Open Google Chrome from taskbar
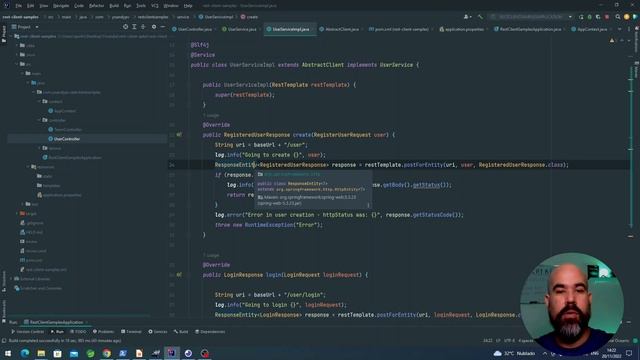 coord(107,353)
